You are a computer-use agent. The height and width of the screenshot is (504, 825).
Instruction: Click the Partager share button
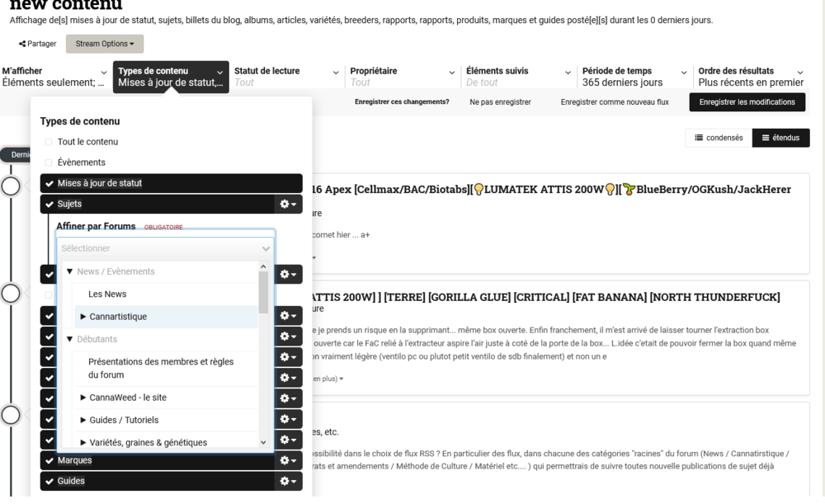(37, 44)
